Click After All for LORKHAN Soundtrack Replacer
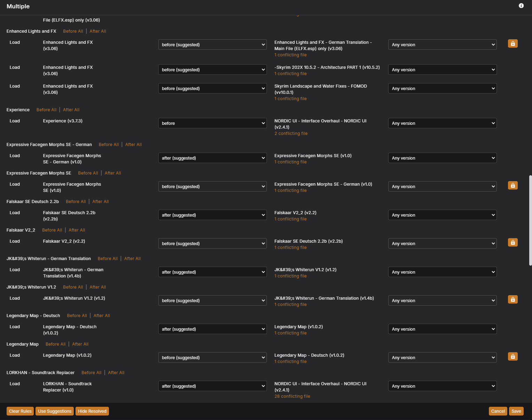The image size is (532, 420). point(116,373)
